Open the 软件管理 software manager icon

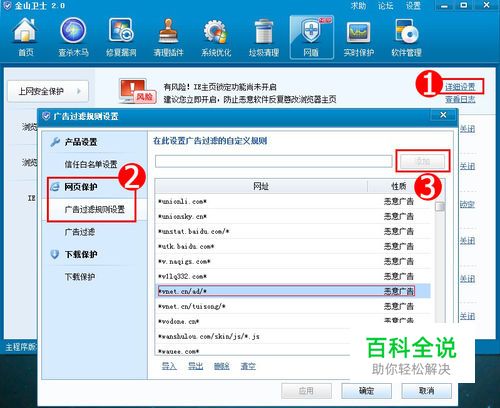point(406,37)
